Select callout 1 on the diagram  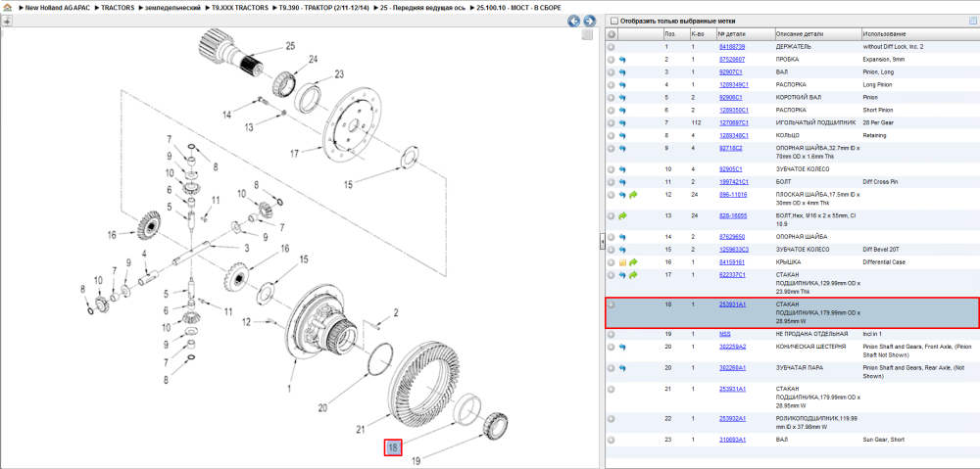289,389
